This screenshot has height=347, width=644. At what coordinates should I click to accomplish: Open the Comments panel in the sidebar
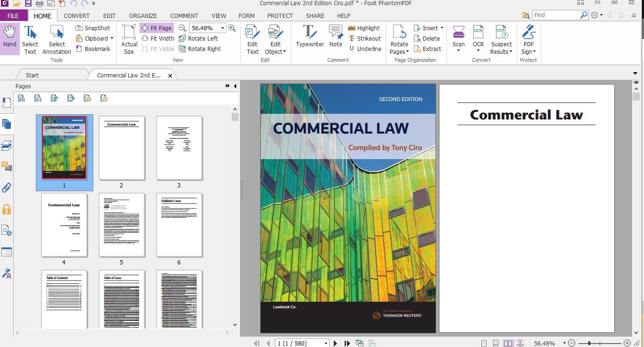pyautogui.click(x=7, y=167)
